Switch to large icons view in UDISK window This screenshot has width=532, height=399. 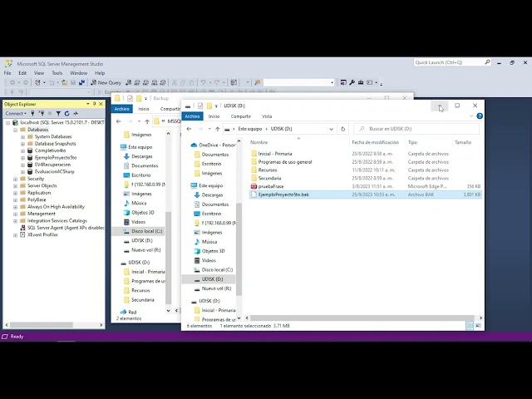point(479,326)
